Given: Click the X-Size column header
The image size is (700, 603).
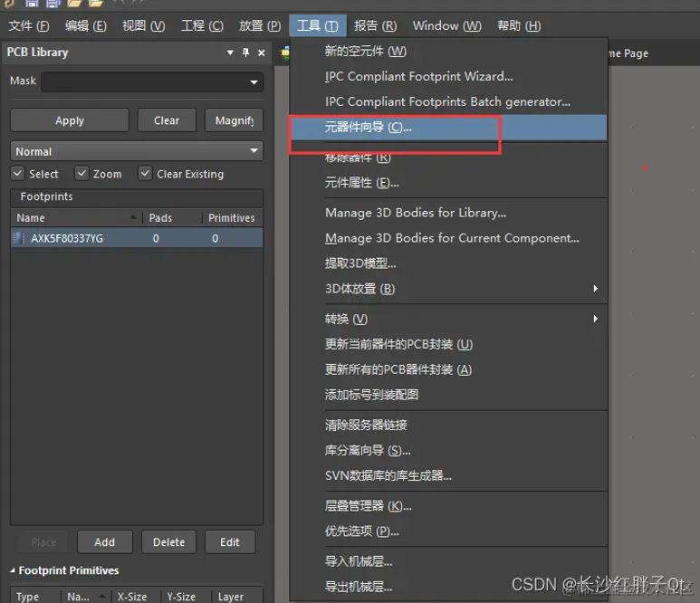Looking at the screenshot, I should [x=135, y=597].
